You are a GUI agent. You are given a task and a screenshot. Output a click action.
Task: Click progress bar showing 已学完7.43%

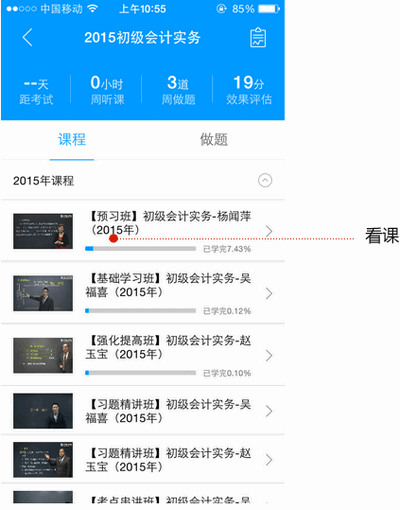point(140,249)
